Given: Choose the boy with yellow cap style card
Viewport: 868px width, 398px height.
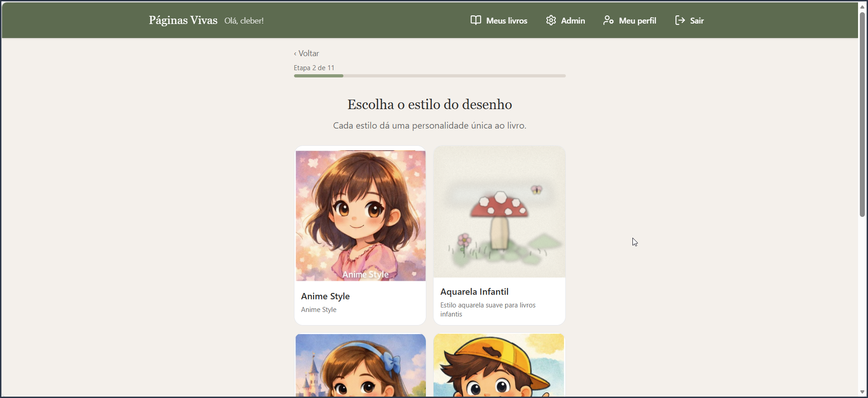Looking at the screenshot, I should (499, 365).
